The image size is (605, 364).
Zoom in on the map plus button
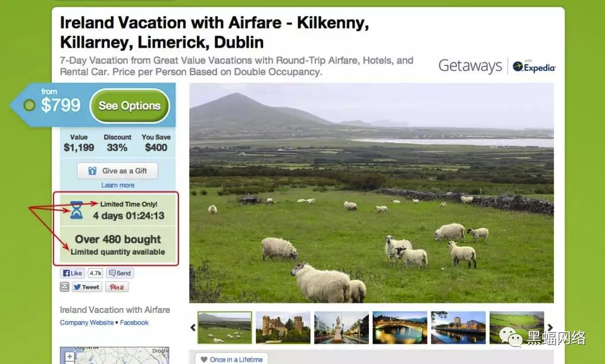(70, 357)
